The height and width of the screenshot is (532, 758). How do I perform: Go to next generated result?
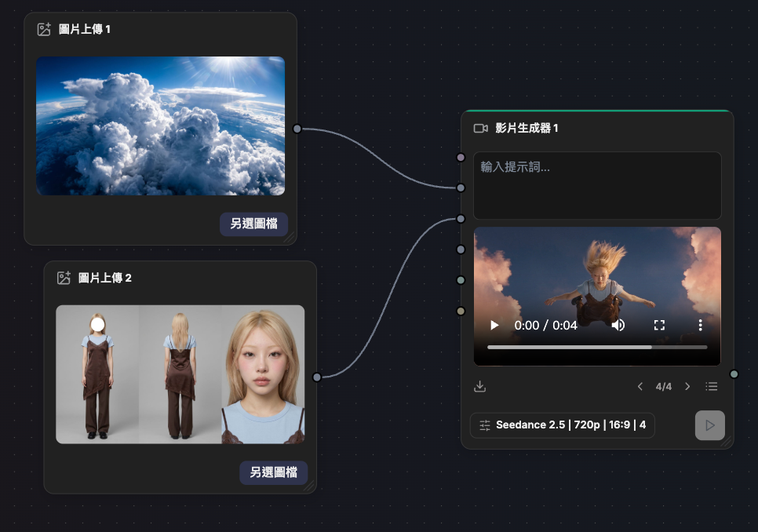687,387
